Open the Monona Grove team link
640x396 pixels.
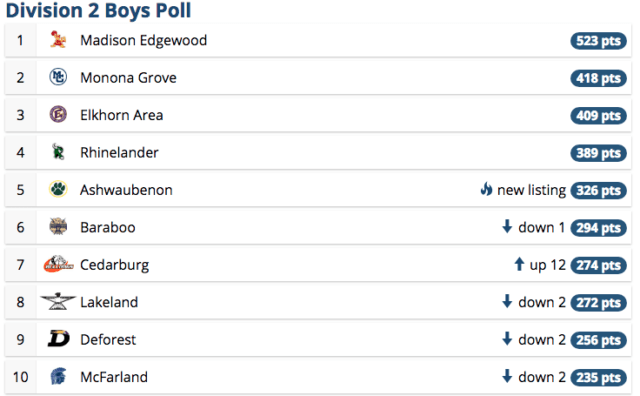(128, 78)
